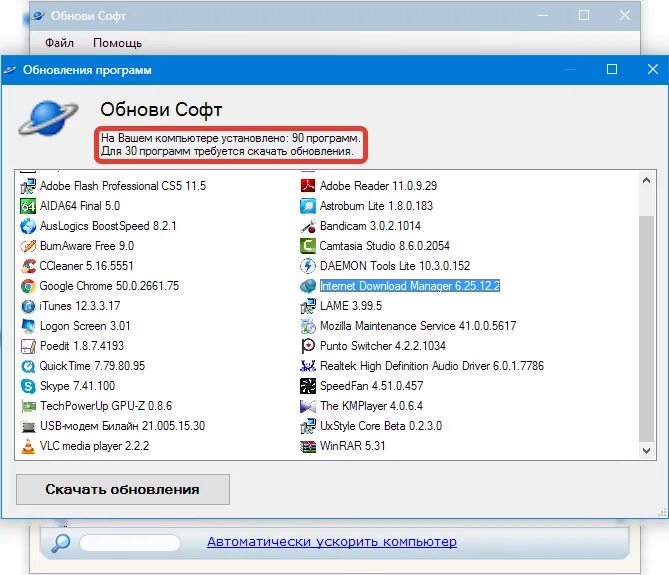This screenshot has width=669, height=575.
Task: Select Skype 7.41.100 text
Action: [x=78, y=386]
